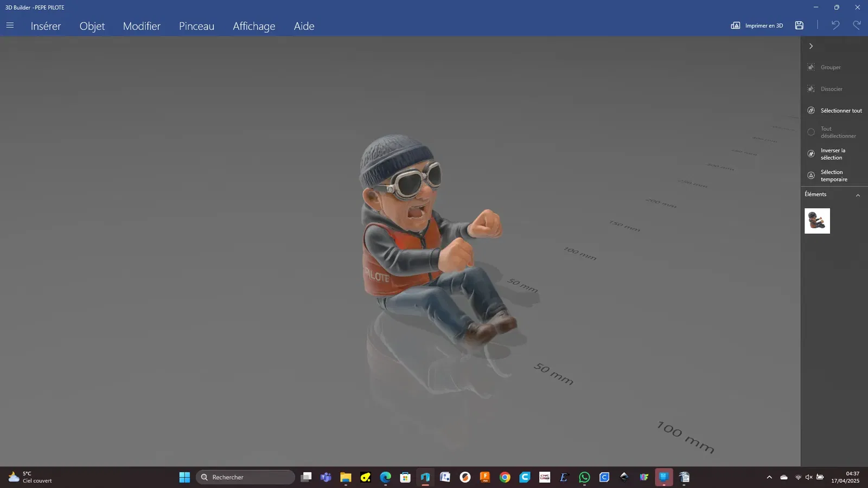Open WhatsApp from the taskbar
This screenshot has width=868, height=488.
click(584, 477)
